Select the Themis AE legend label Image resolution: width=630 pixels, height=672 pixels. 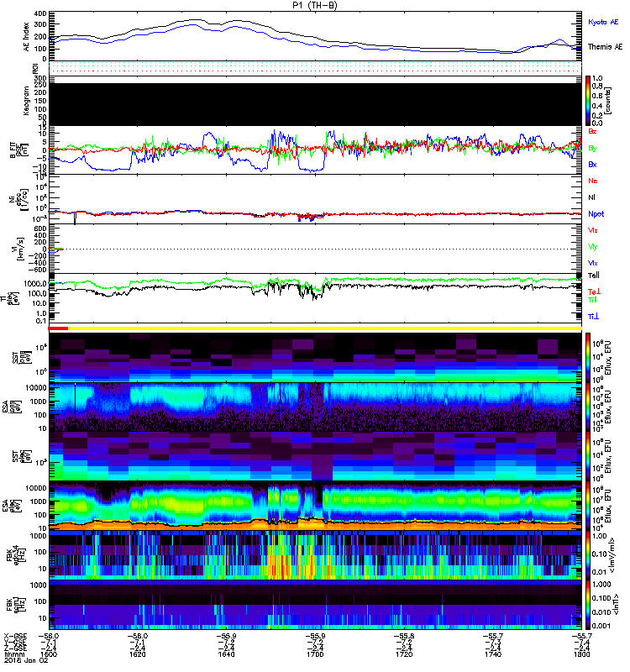click(x=605, y=47)
